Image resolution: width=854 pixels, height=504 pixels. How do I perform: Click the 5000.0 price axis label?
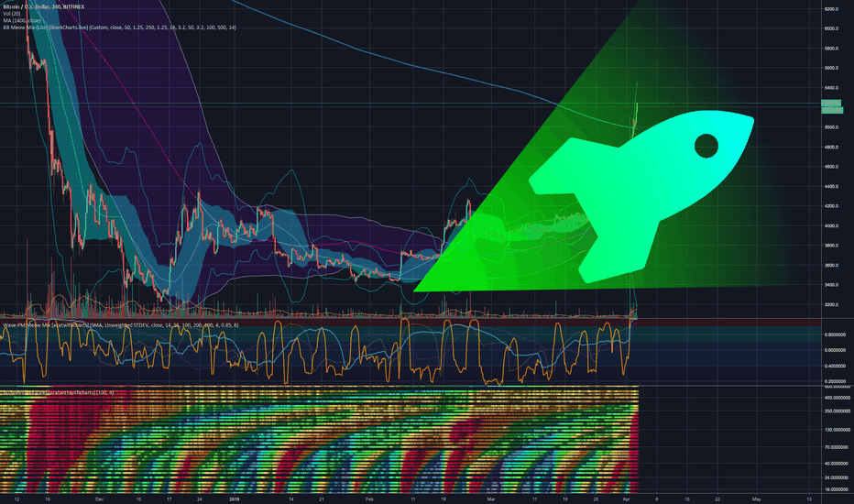(x=831, y=127)
